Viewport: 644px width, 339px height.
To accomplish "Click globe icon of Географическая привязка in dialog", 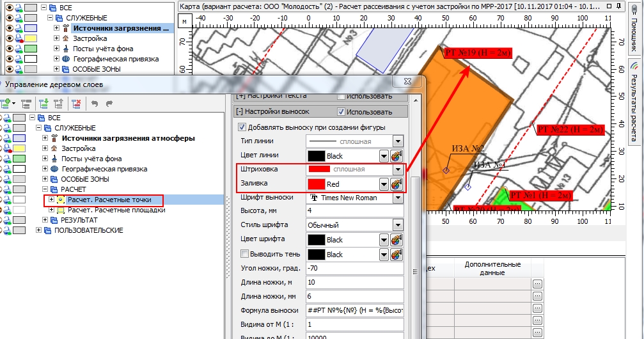I will coord(54,169).
